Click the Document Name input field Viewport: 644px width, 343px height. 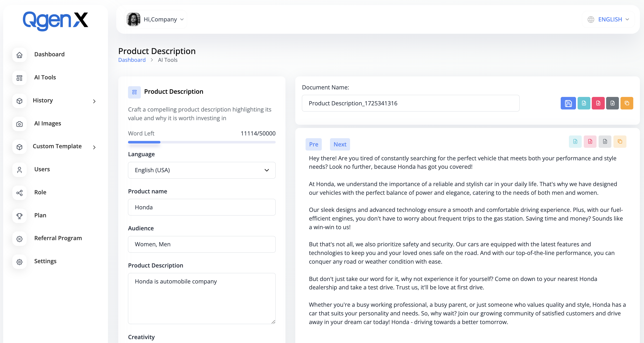[411, 103]
